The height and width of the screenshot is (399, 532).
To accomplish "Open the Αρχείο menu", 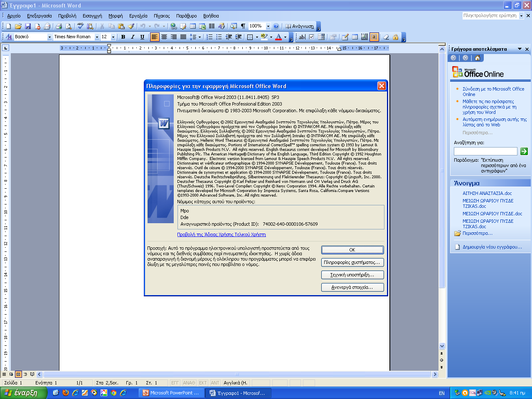I will click(x=14, y=16).
